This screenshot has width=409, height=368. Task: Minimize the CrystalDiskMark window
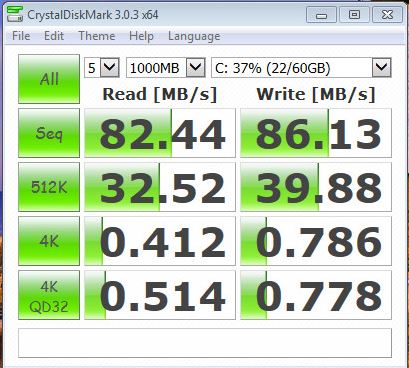(321, 15)
